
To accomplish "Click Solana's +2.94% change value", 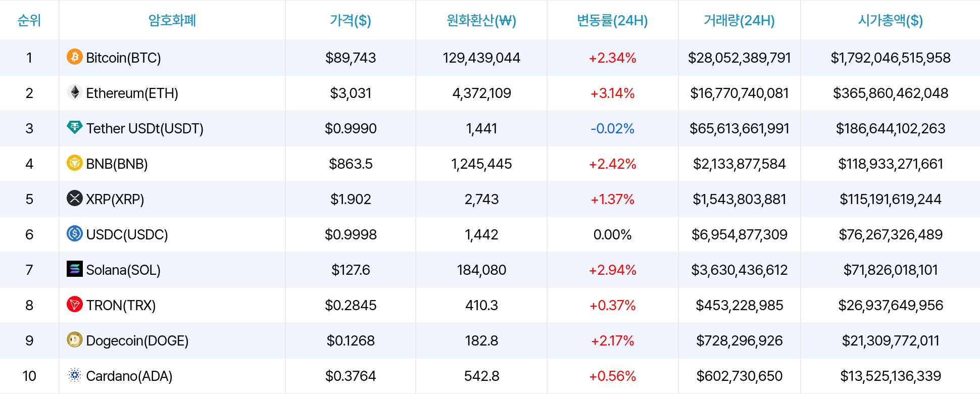I will (x=612, y=270).
